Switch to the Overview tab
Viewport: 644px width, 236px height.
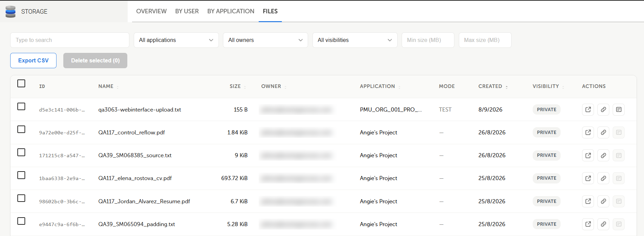(x=151, y=11)
